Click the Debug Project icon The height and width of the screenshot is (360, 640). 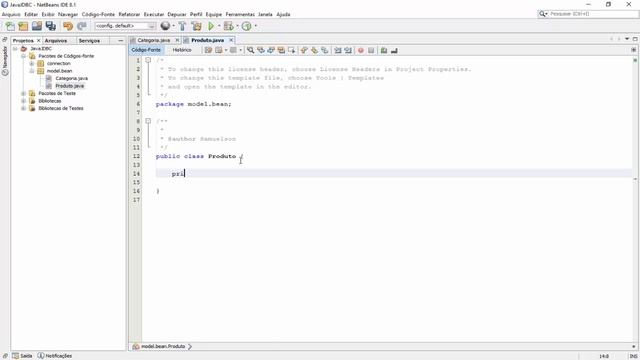[x=229, y=26]
